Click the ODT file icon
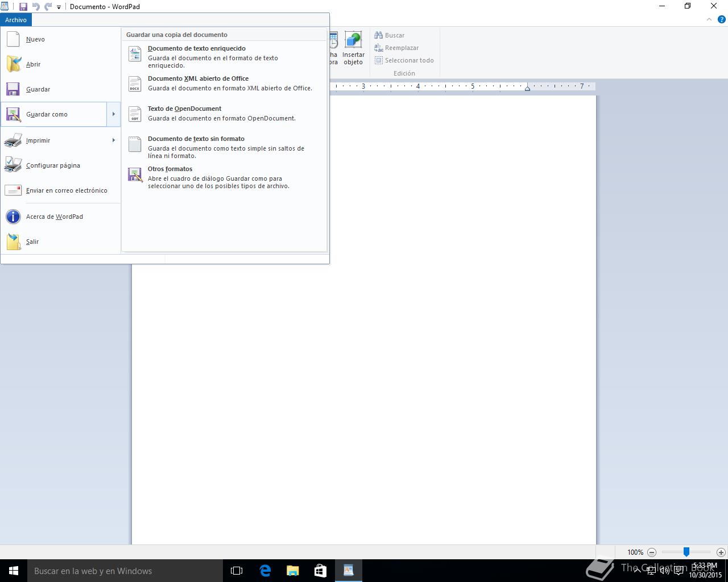This screenshot has width=728, height=582. pos(135,114)
